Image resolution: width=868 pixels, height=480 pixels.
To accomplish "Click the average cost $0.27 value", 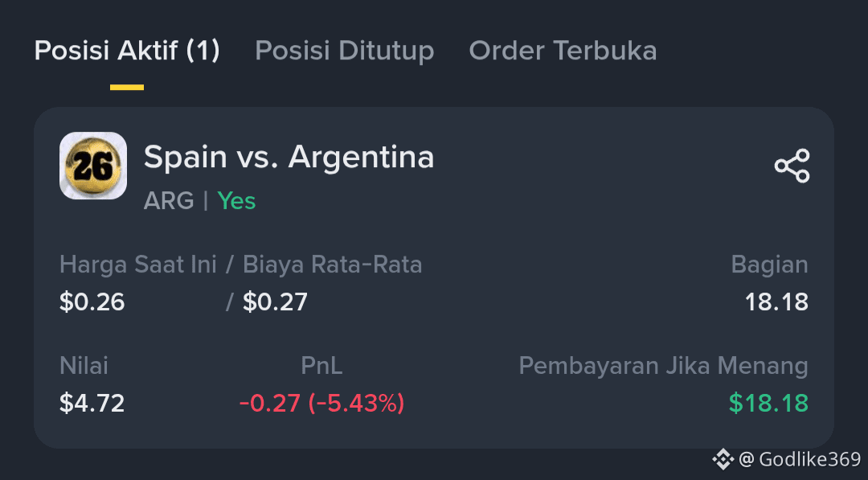I will pos(275,302).
